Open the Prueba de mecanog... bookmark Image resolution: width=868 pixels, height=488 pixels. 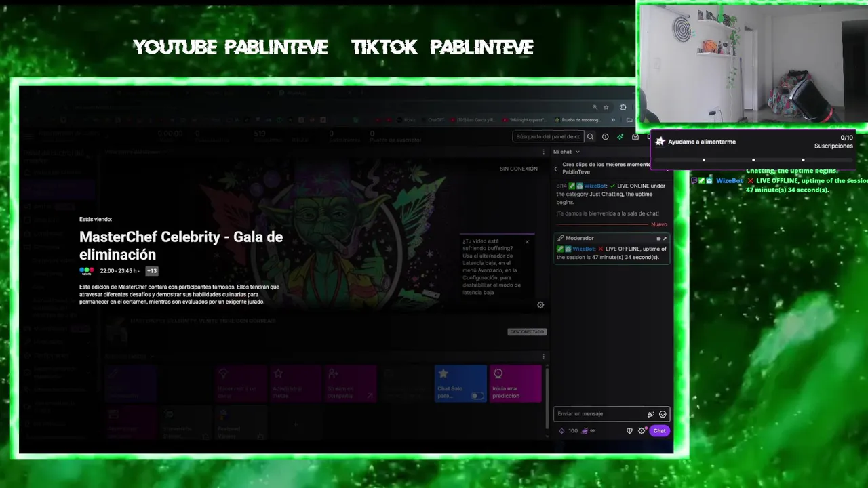pyautogui.click(x=578, y=120)
